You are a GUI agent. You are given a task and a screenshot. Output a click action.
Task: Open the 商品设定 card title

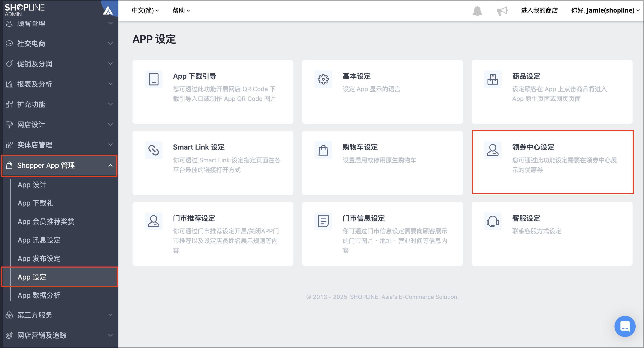pyautogui.click(x=526, y=76)
